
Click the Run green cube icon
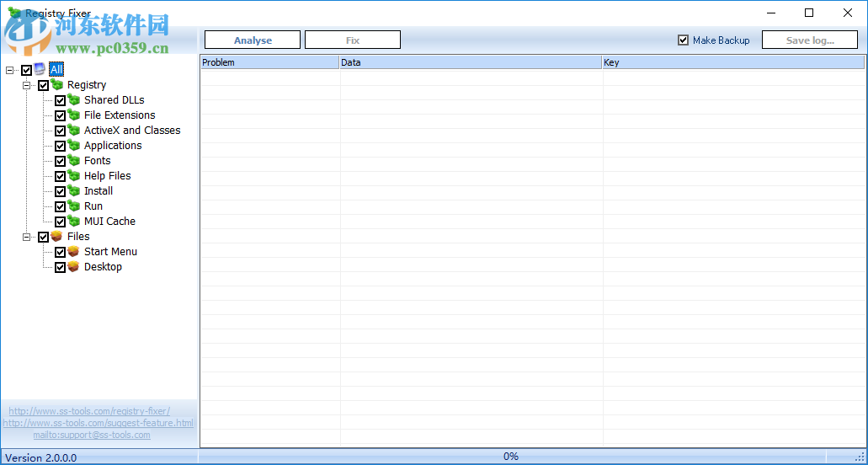(73, 206)
